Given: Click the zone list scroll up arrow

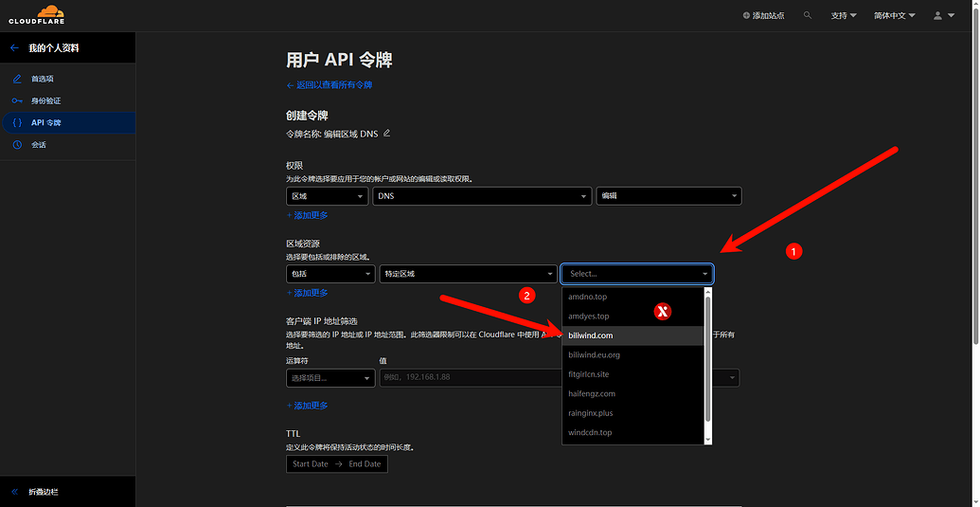Looking at the screenshot, I should (x=708, y=291).
